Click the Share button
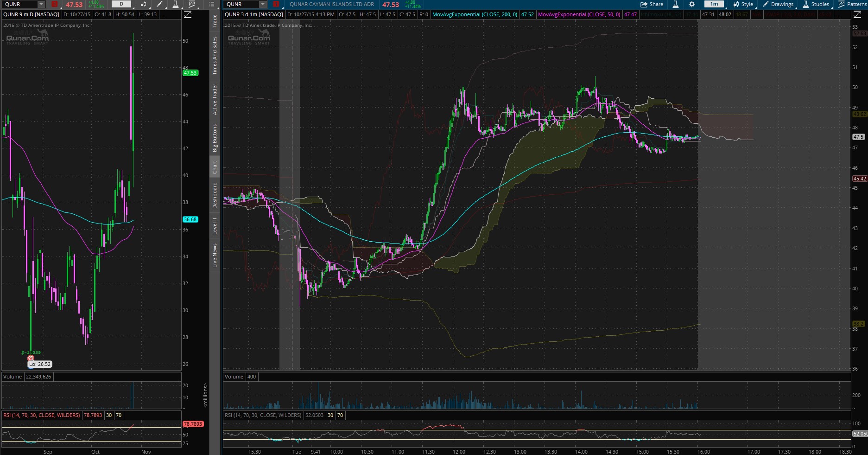The image size is (868, 455). (x=652, y=4)
